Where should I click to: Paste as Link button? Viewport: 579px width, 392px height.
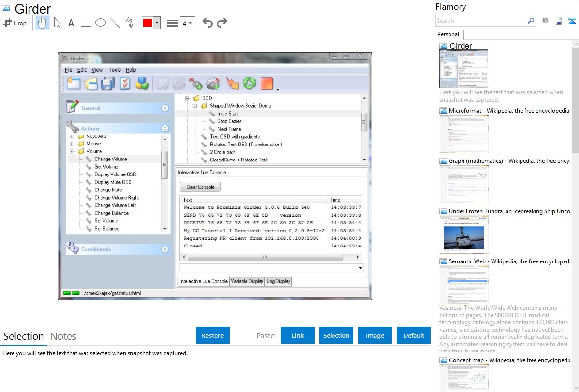[x=298, y=335]
